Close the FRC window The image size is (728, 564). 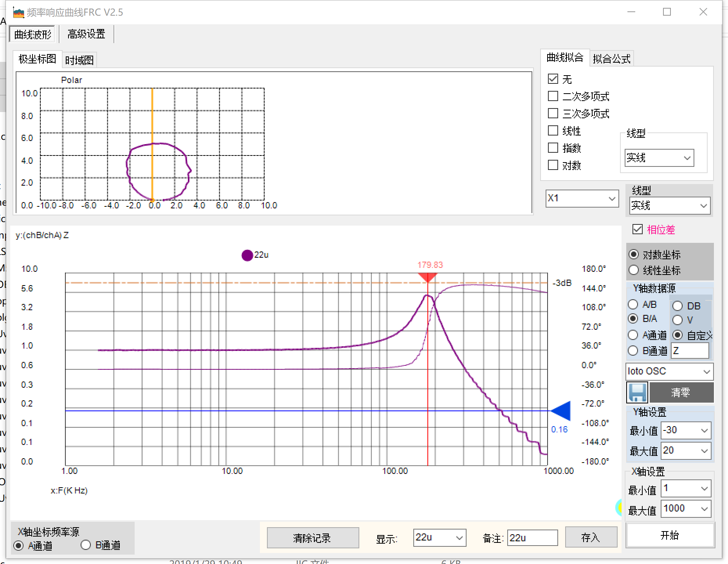pos(703,12)
